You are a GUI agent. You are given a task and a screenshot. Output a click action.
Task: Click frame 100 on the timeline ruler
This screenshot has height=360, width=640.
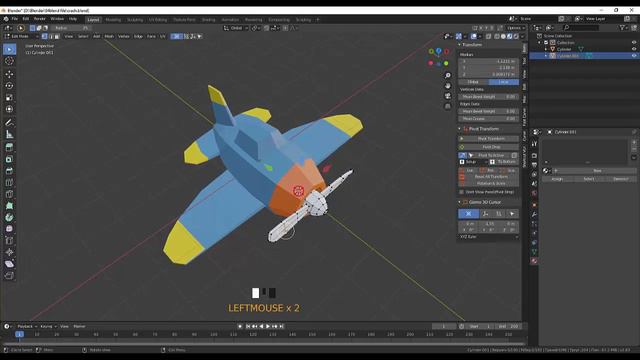coord(214,335)
